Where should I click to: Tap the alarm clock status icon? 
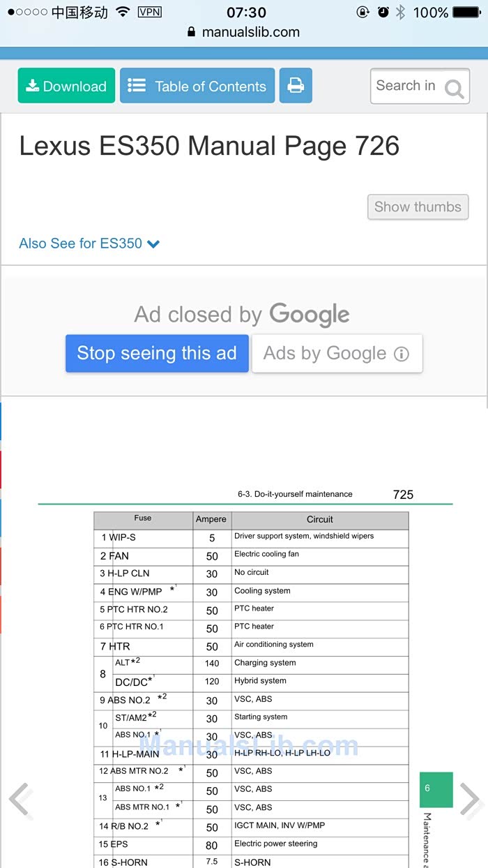click(x=383, y=13)
